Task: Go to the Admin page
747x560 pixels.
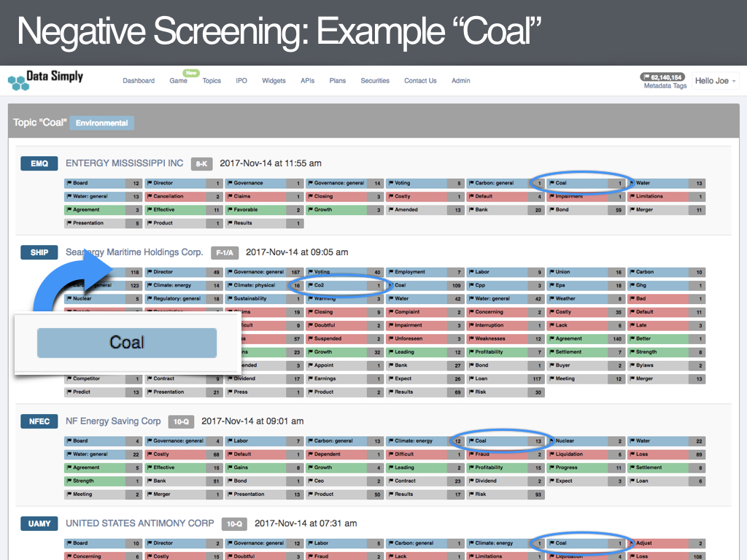Action: coord(461,80)
